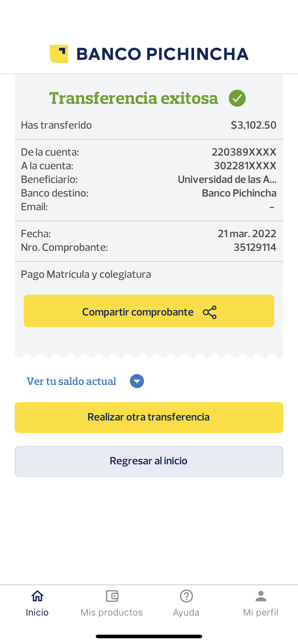Tap the share icon on Compartir comprobante

[x=210, y=312]
